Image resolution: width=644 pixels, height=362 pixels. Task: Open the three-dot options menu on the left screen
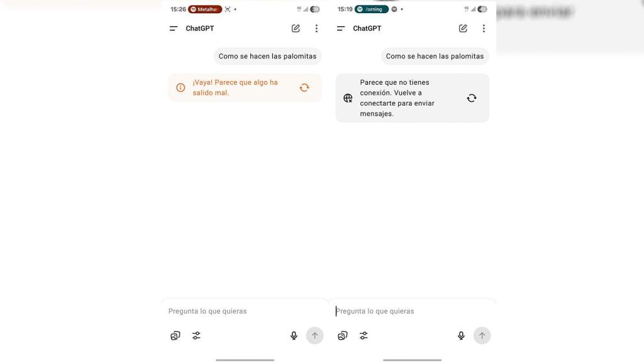coord(316,28)
